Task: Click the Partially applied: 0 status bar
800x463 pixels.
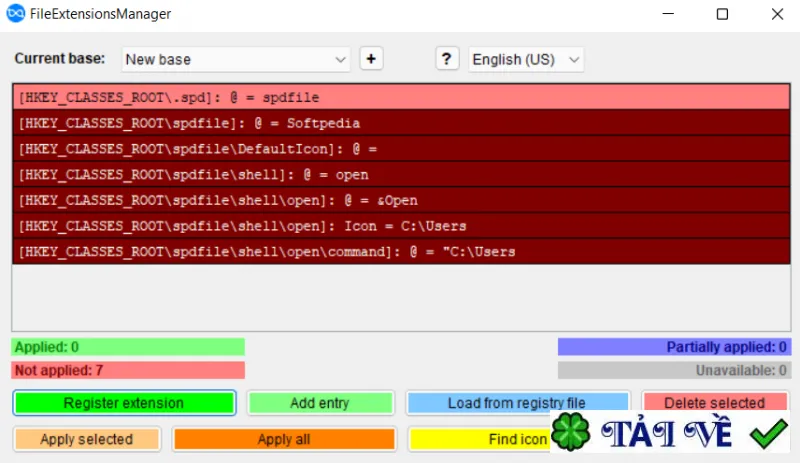Action: pos(674,347)
